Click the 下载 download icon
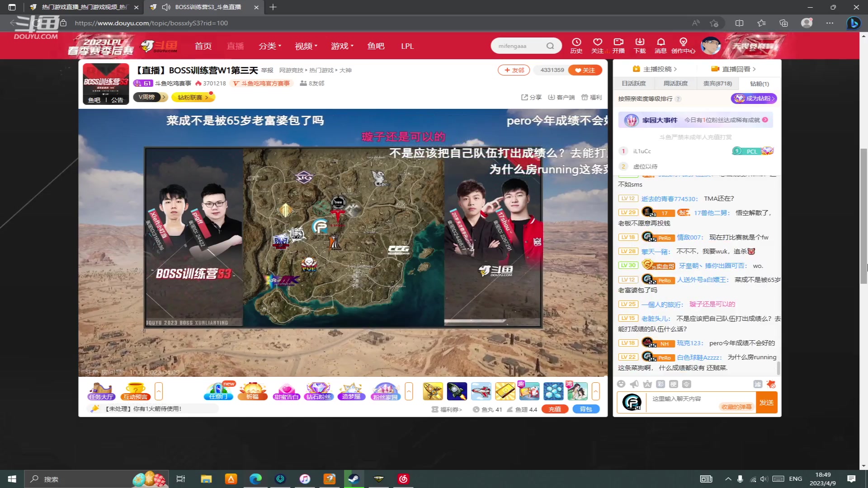 click(640, 46)
